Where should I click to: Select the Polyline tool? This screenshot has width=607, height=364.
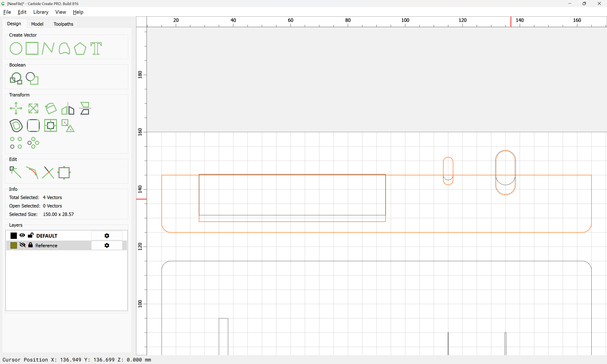pos(48,48)
